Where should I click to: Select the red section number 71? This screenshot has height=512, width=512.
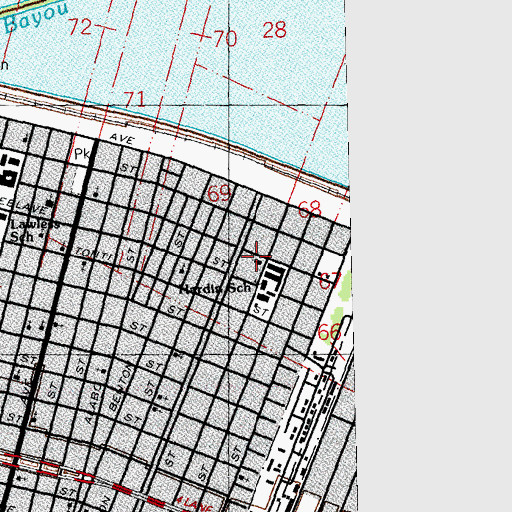coord(135,99)
